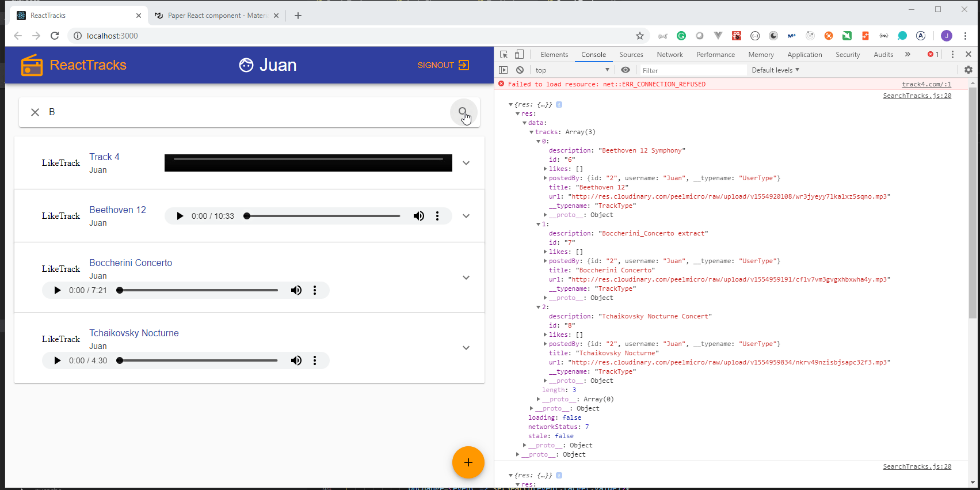Mute the Beethoven 12 audio player
Image resolution: width=980 pixels, height=490 pixels.
coord(419,216)
